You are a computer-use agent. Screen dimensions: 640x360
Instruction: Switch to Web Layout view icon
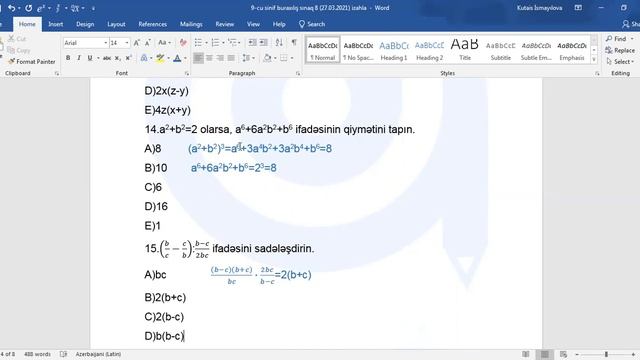(x=564, y=354)
